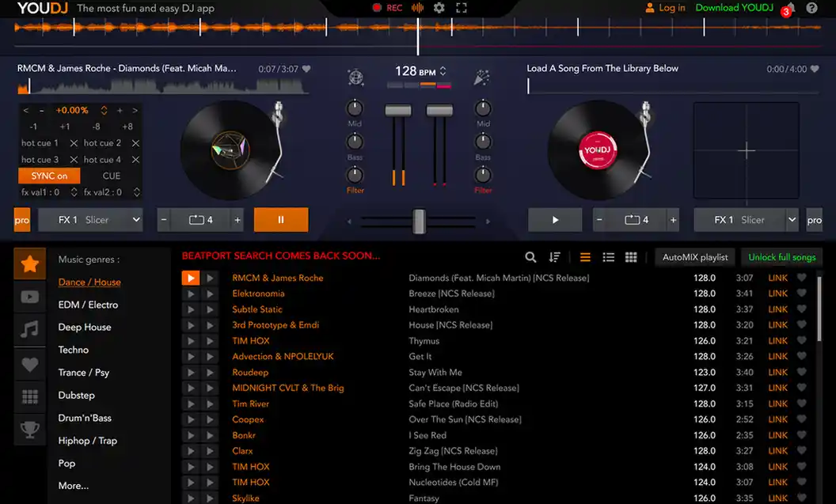Open the heart likes sidebar tab
836x504 pixels.
coord(30,365)
